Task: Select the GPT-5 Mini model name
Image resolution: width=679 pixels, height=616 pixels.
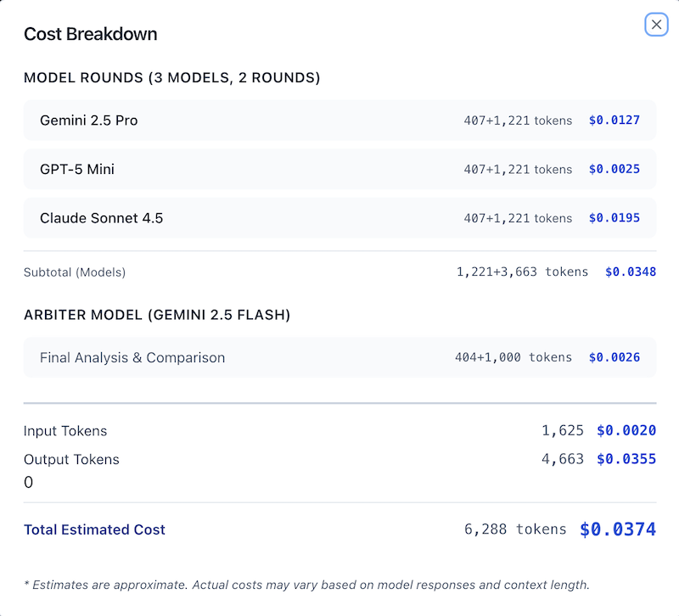Action: click(x=77, y=170)
